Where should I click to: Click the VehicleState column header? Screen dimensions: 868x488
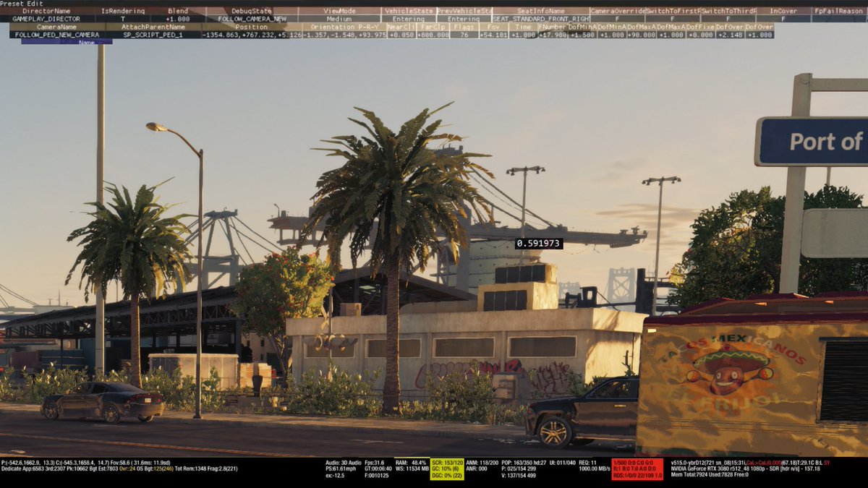[x=409, y=12]
